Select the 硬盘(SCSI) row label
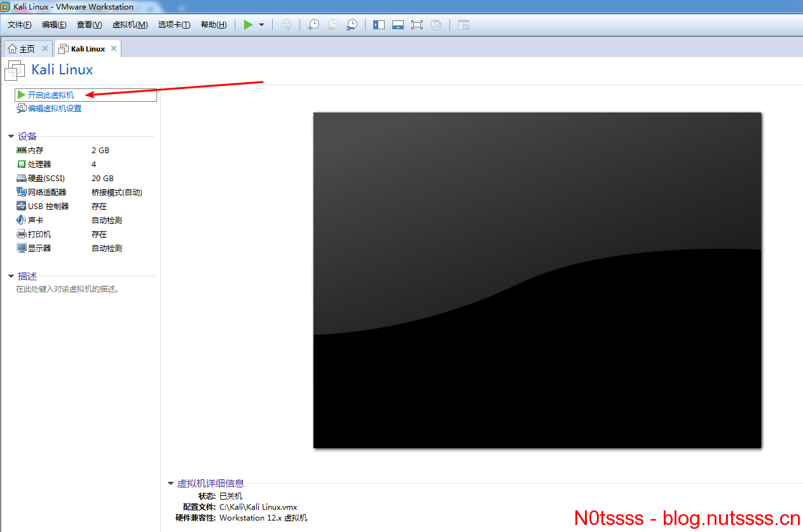 tap(46, 179)
